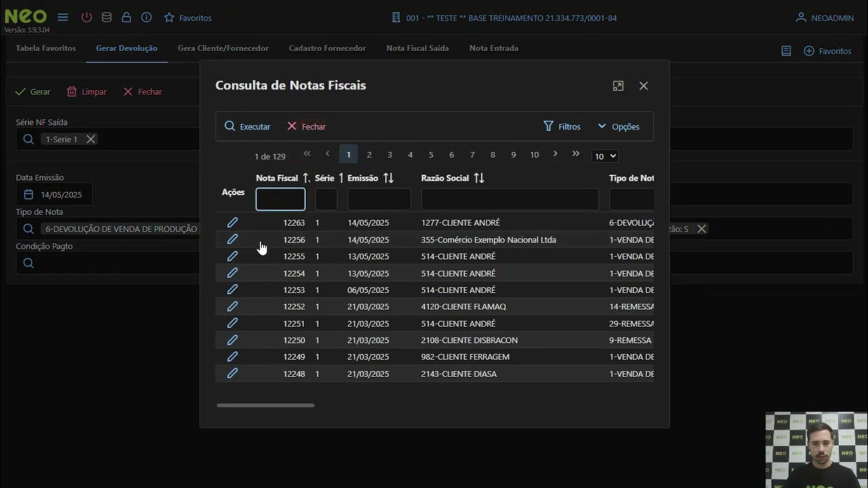Open the hamburger menu icon
Image resolution: width=868 pixels, height=488 pixels.
(x=62, y=18)
